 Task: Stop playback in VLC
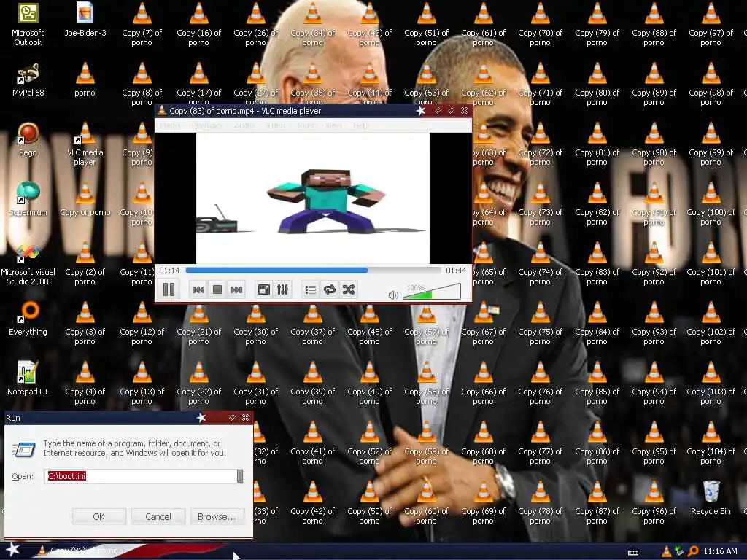217,289
